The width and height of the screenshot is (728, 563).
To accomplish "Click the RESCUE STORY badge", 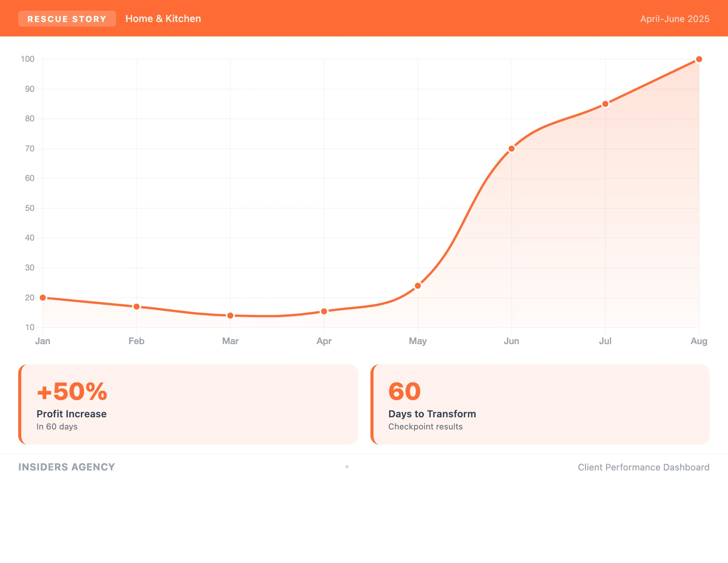I will [67, 19].
